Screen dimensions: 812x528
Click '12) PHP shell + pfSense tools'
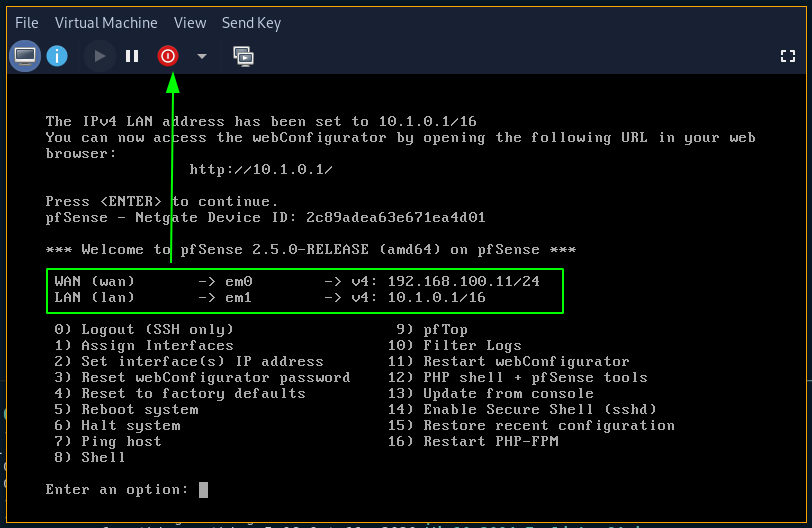tap(518, 378)
